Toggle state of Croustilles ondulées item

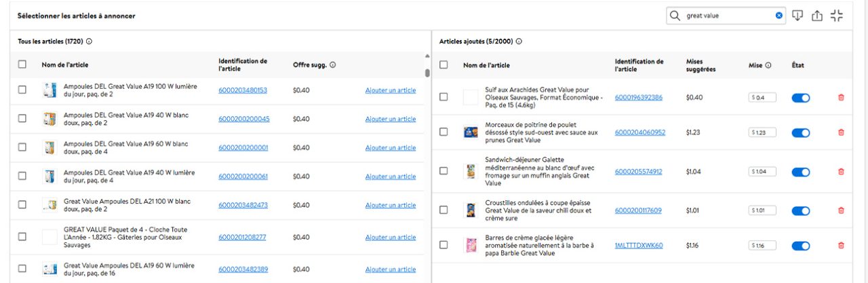801,210
